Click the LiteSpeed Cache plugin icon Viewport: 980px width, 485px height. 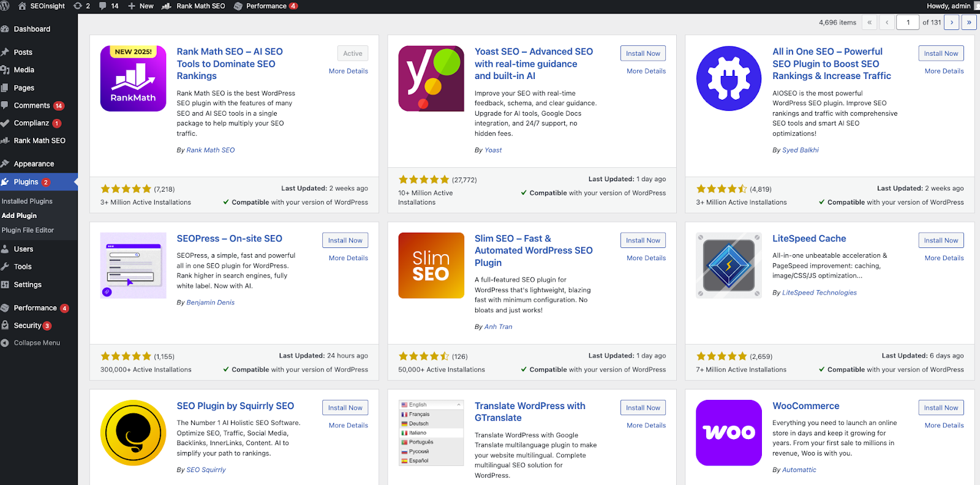[x=728, y=265]
